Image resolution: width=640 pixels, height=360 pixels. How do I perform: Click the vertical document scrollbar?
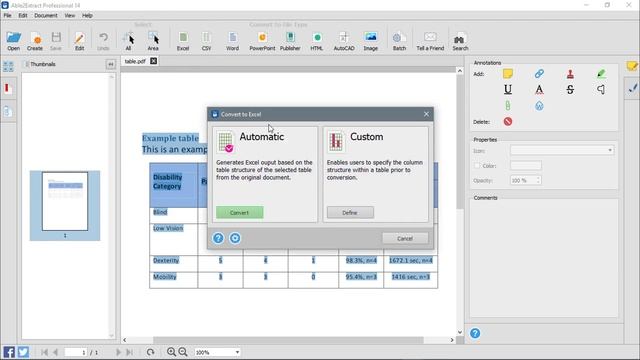point(460,142)
